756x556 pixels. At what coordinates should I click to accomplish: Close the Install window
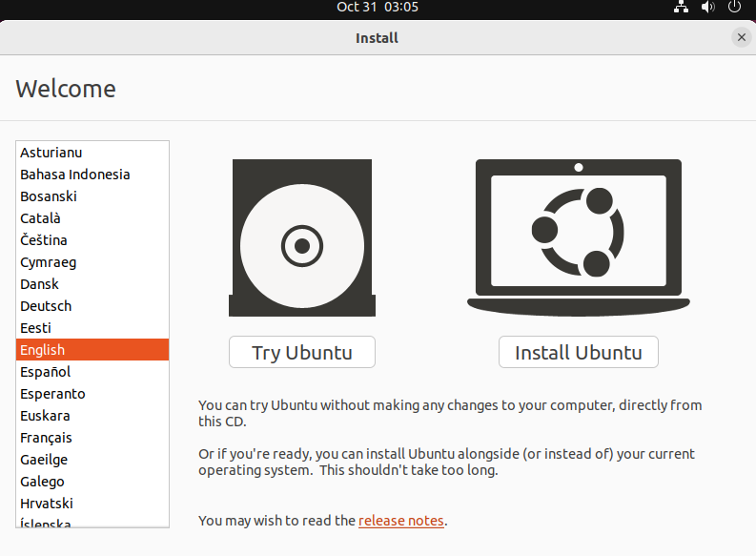[x=742, y=37]
